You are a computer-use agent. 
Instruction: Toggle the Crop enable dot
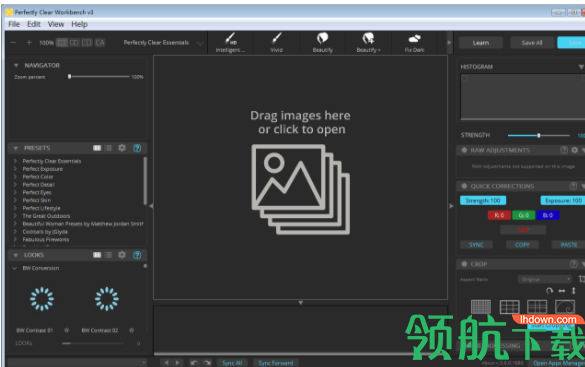[464, 264]
